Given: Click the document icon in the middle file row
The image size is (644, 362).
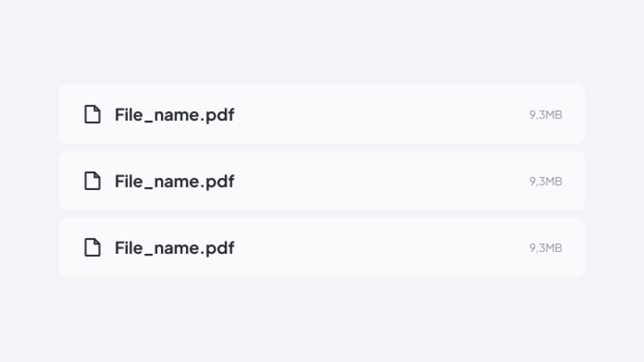Looking at the screenshot, I should tap(92, 181).
